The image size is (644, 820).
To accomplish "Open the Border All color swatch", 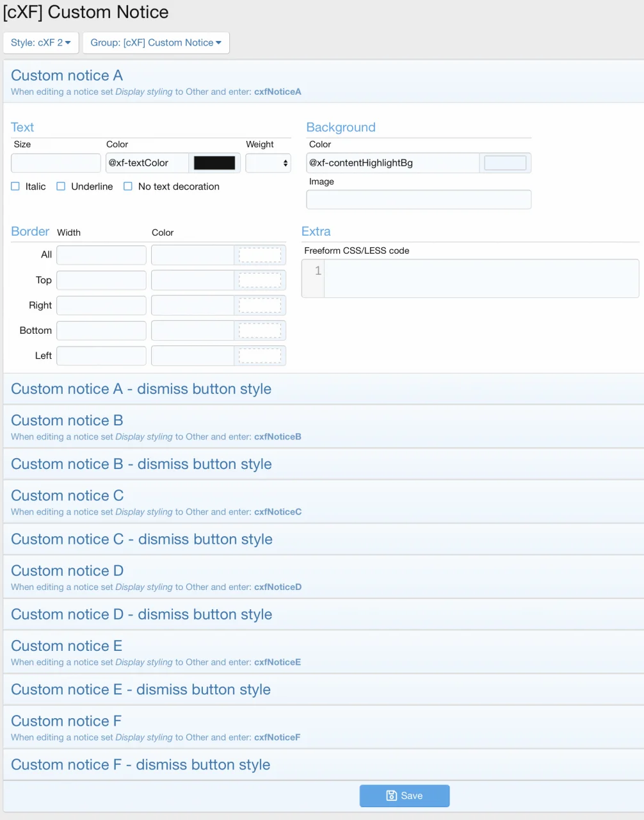I will click(261, 254).
